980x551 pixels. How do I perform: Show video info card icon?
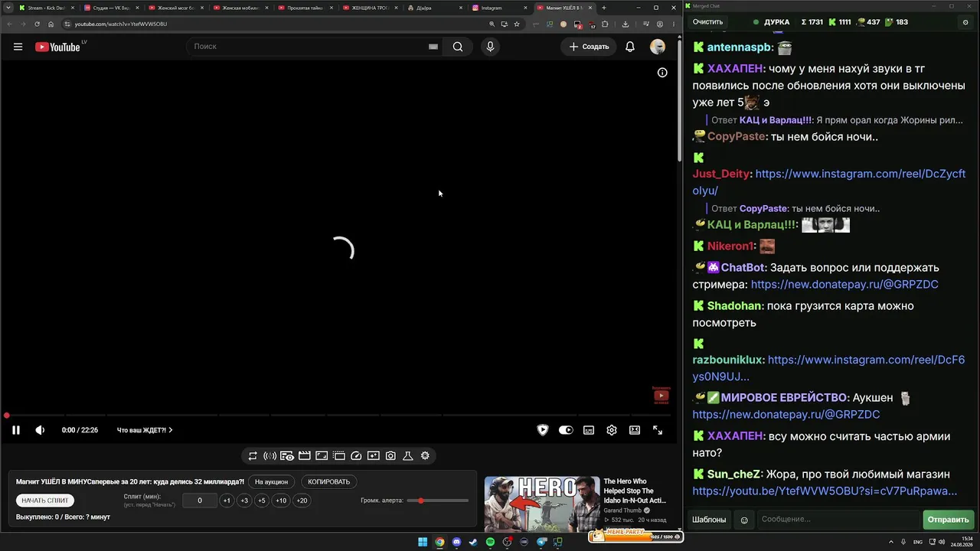coord(662,73)
